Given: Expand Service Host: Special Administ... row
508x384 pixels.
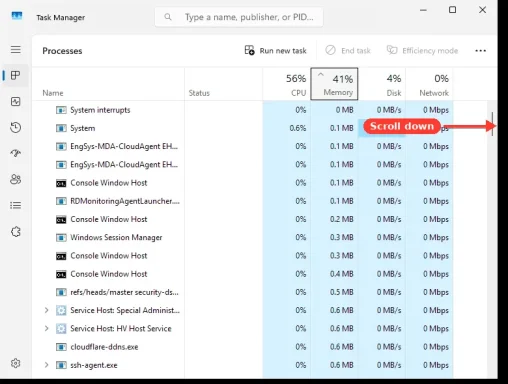Looking at the screenshot, I should [x=46, y=310].
